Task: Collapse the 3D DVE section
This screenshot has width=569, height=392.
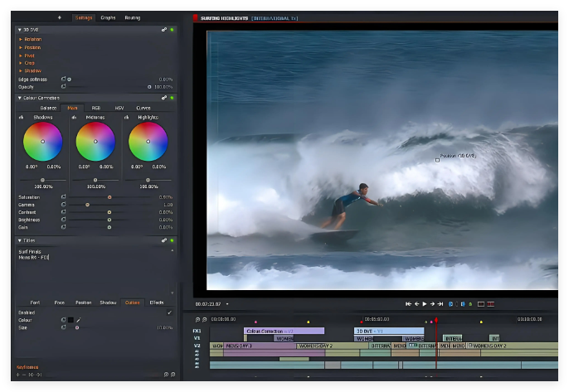Action: 20,30
